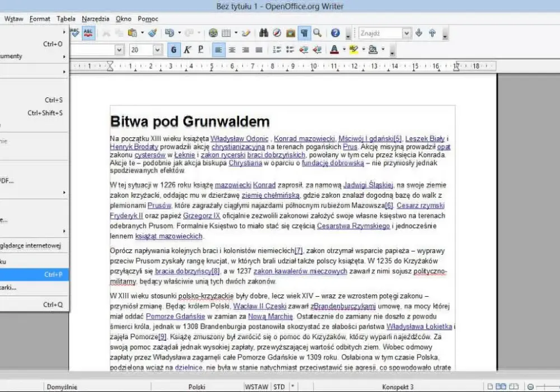This screenshot has width=560, height=392.
Task: Select the Format Paintbrush icon
Action: [x=152, y=33]
